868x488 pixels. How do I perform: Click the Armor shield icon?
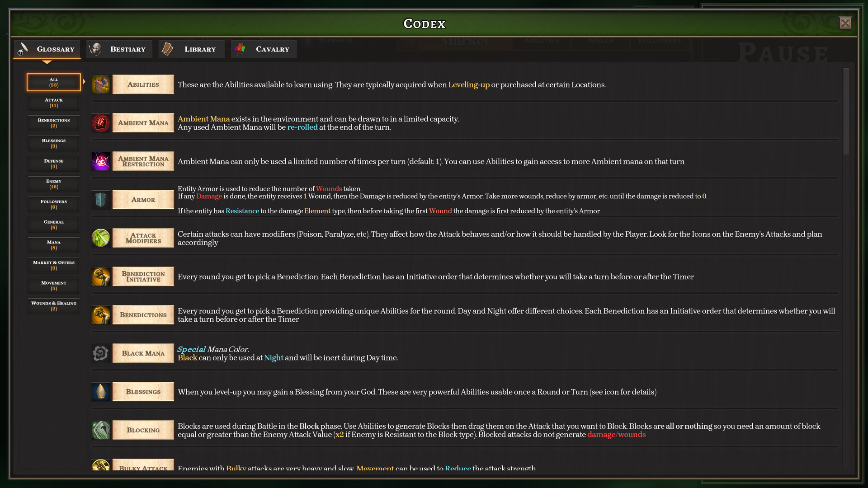[100, 200]
